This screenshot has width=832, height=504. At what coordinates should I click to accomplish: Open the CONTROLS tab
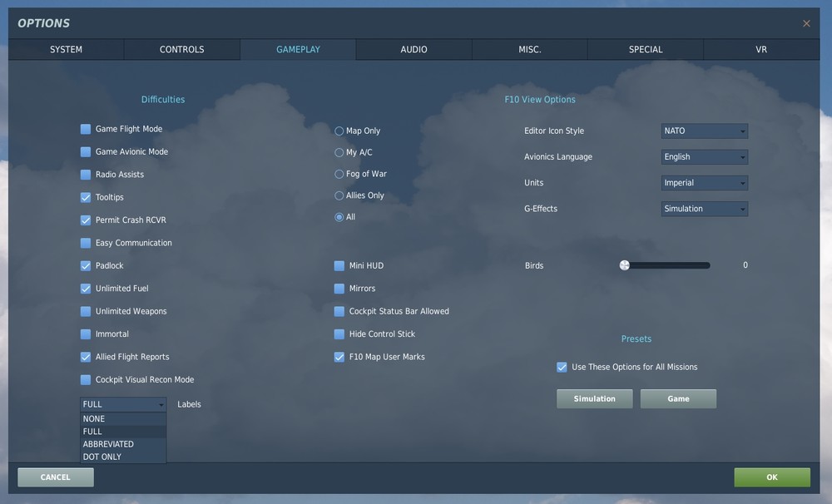[x=182, y=49]
